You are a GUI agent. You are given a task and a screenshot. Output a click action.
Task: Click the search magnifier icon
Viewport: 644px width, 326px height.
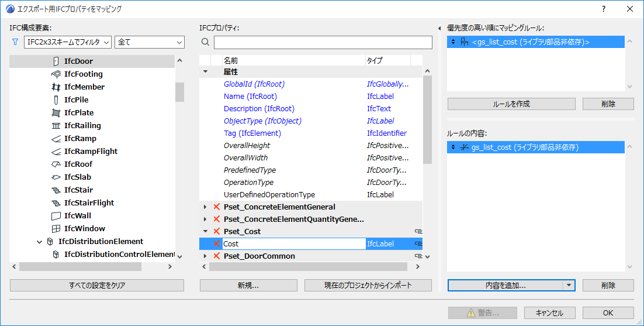pyautogui.click(x=205, y=42)
